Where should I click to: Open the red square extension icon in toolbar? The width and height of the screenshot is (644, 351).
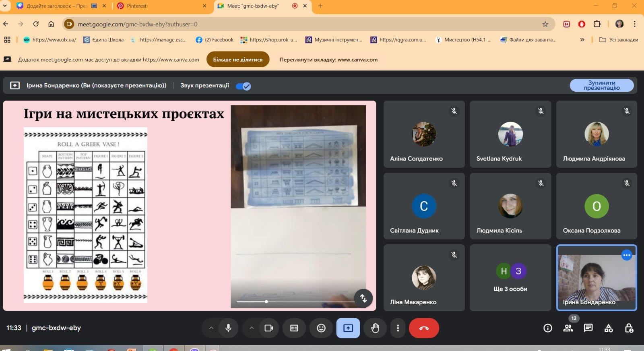click(567, 24)
